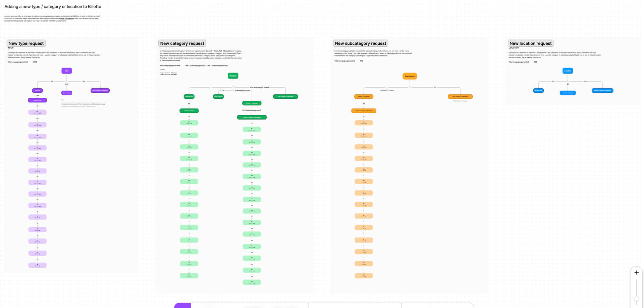Select the orange 'Subcategory' root node
Screen dimensions: 644x308
click(410, 76)
